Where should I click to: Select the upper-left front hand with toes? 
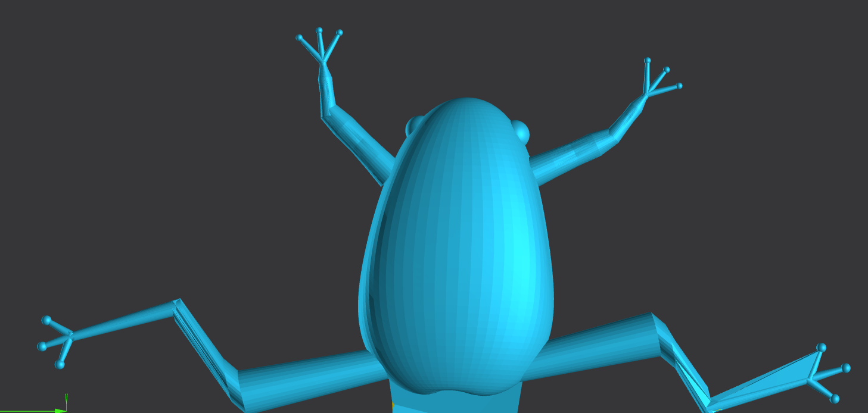pos(320,46)
